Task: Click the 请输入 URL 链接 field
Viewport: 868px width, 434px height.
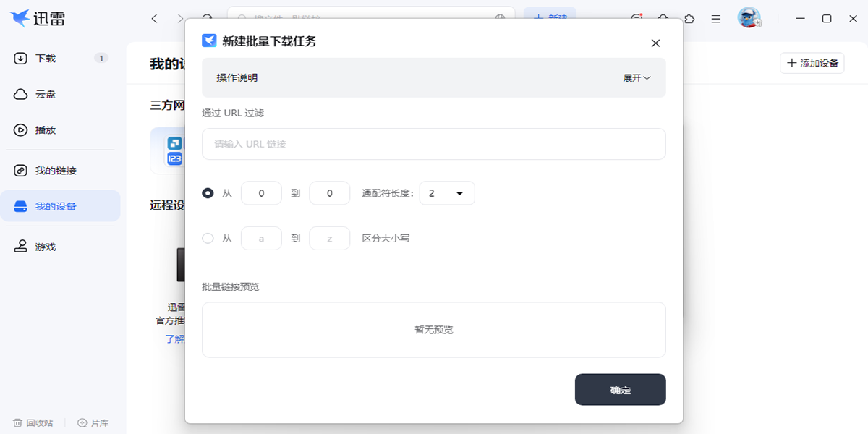Action: coord(433,144)
